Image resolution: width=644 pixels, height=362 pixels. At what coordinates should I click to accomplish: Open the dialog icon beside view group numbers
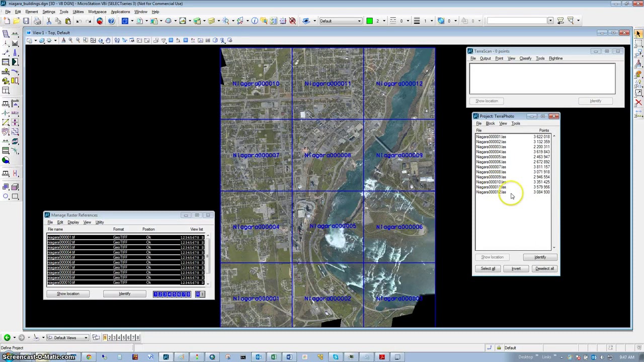[96, 337]
